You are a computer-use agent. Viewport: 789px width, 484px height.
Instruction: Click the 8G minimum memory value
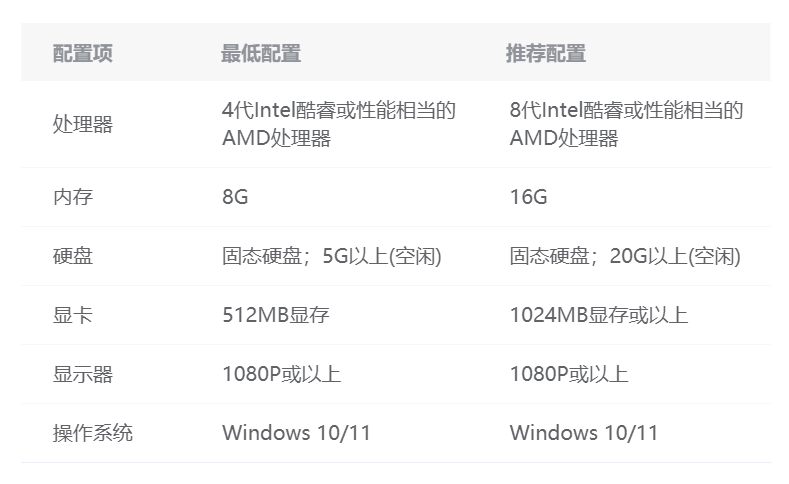pos(235,197)
